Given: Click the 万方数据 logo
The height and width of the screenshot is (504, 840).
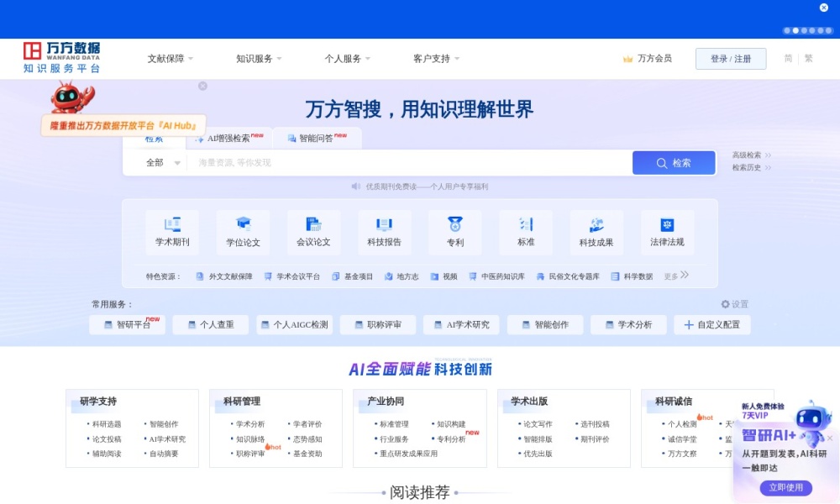Looking at the screenshot, I should point(61,57).
